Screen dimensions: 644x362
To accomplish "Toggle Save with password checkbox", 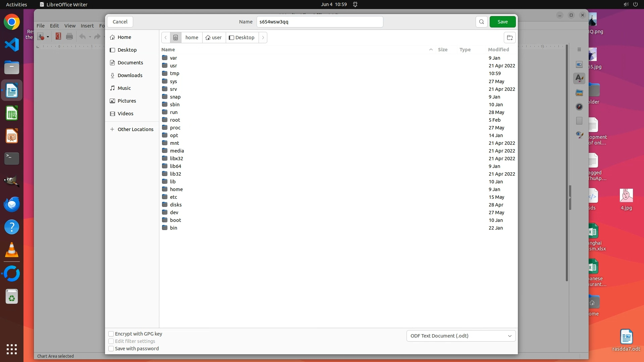I will pyautogui.click(x=111, y=349).
